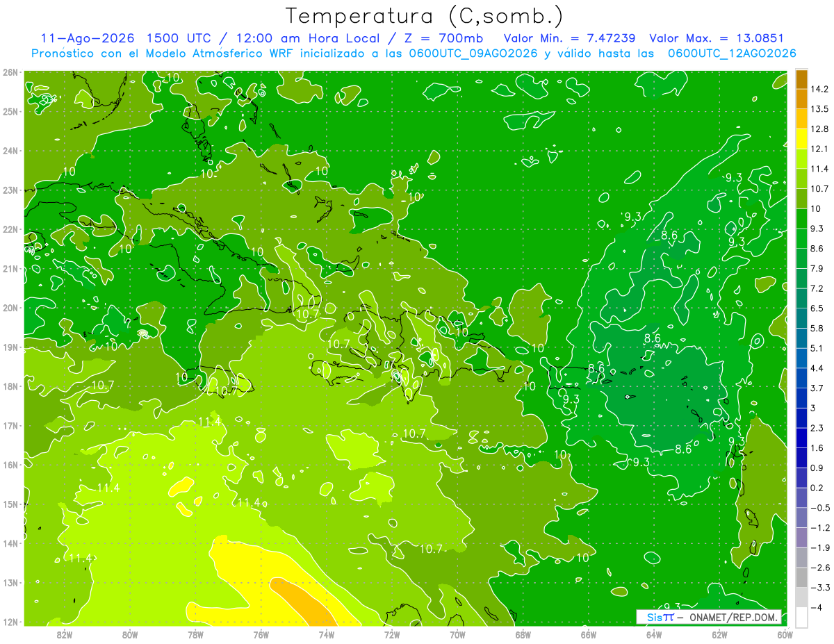Click the 70W longitude axis label

457,634
